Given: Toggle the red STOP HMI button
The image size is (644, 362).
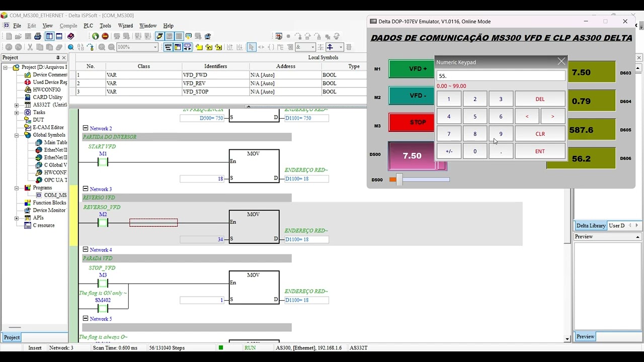Looking at the screenshot, I should point(413,122).
